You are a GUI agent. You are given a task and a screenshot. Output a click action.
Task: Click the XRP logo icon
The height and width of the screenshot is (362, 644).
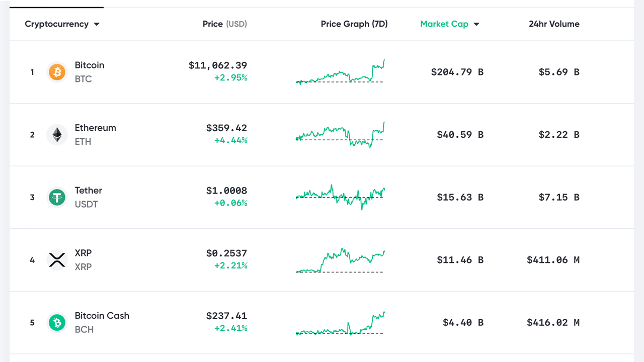point(57,260)
